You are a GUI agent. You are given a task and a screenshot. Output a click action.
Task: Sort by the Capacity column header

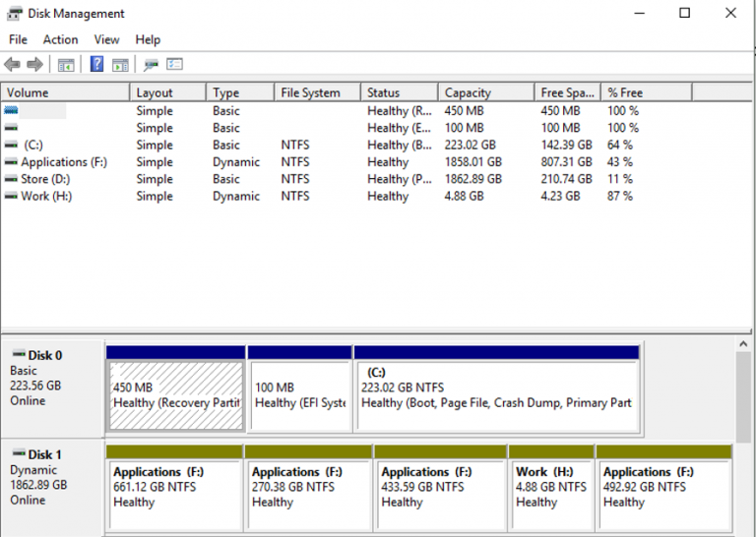(x=486, y=92)
